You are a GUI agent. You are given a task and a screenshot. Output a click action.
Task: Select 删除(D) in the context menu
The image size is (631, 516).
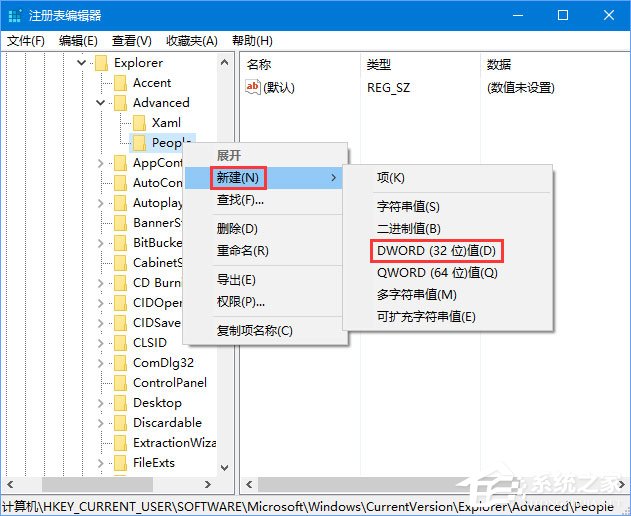pyautogui.click(x=237, y=228)
